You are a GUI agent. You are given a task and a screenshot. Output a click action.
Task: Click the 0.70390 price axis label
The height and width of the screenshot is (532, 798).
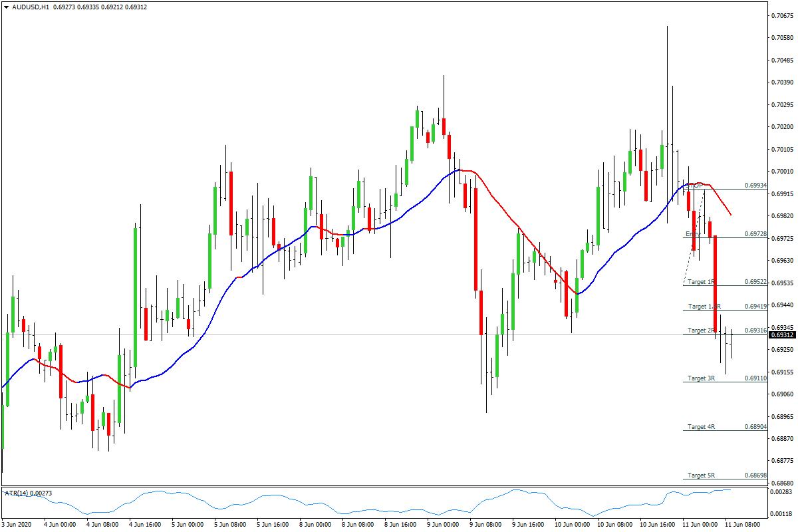point(783,82)
